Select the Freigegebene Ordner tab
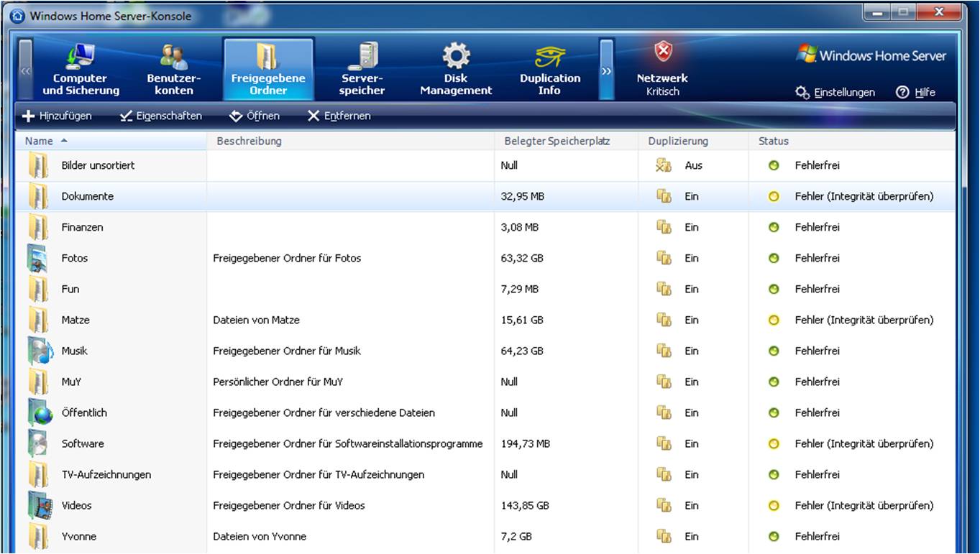The height and width of the screenshot is (554, 980). (x=268, y=70)
